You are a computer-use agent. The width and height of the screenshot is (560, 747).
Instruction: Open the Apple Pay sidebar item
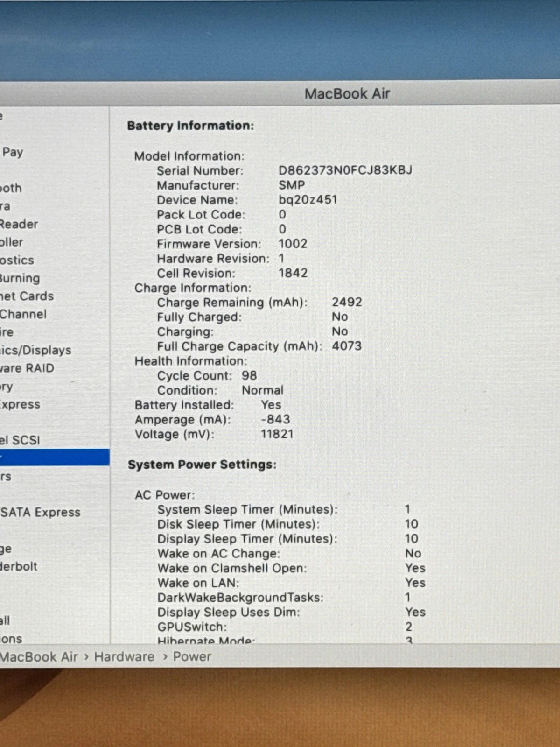[x=12, y=152]
